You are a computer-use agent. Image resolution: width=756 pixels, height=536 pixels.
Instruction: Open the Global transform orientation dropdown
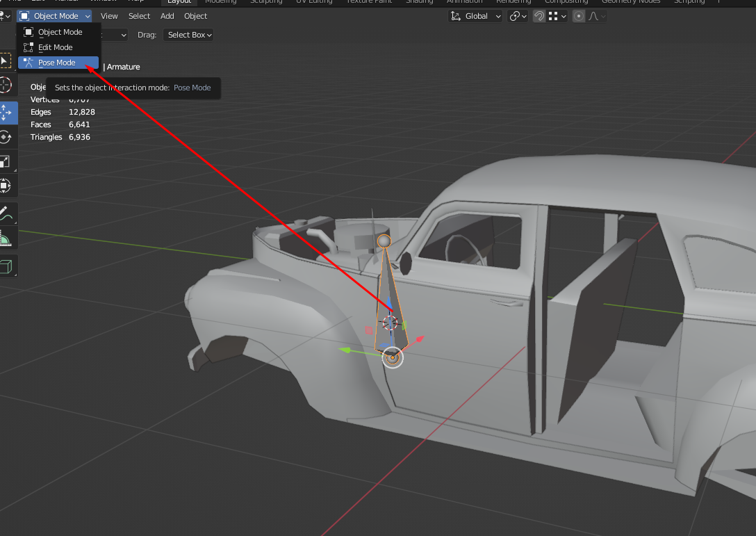(x=475, y=16)
